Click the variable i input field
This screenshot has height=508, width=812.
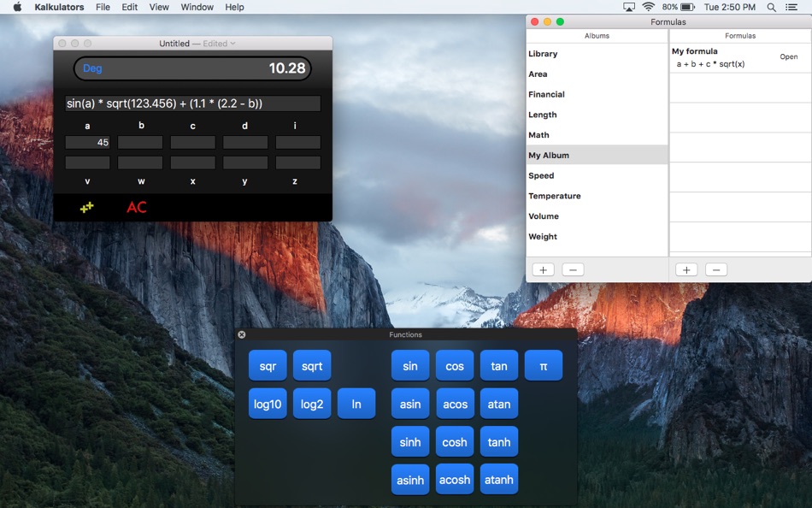coord(297,143)
